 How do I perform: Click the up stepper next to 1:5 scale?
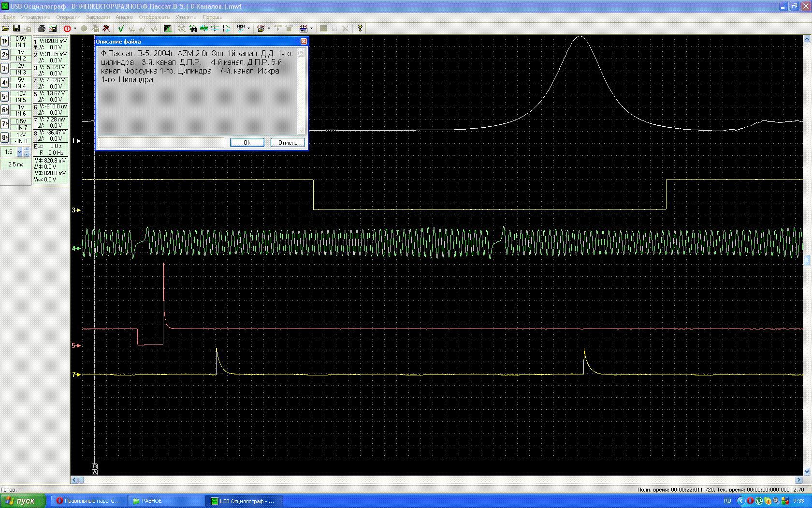pyautogui.click(x=27, y=149)
